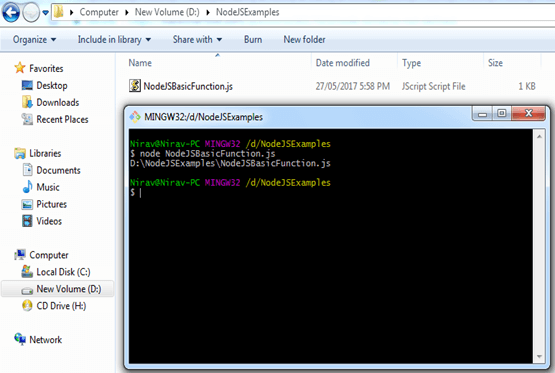
Task: Expand breadcrumb arrow after New Volume (D:)
Action: [208, 12]
